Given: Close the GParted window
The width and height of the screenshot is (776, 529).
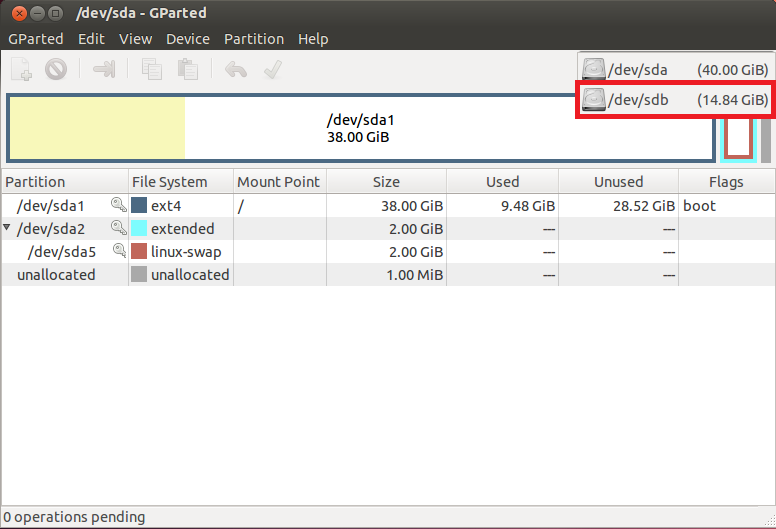Looking at the screenshot, I should point(19,13).
